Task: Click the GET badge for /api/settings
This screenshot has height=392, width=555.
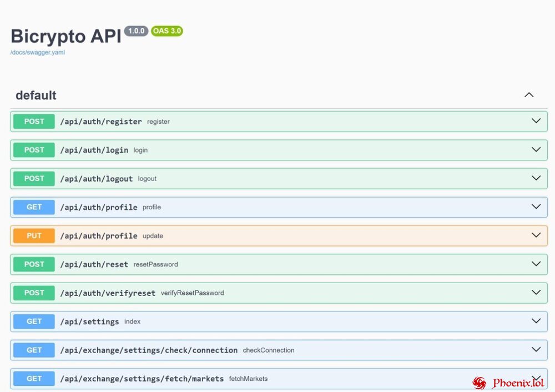Action: coord(34,321)
